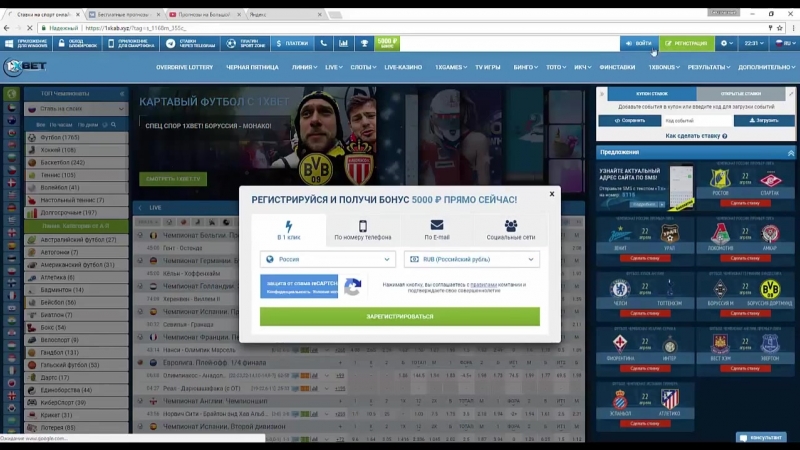Viewport: 800px width, 450px height.
Task: Select Баскетбол (242) in the sports list
Action: 77,162
